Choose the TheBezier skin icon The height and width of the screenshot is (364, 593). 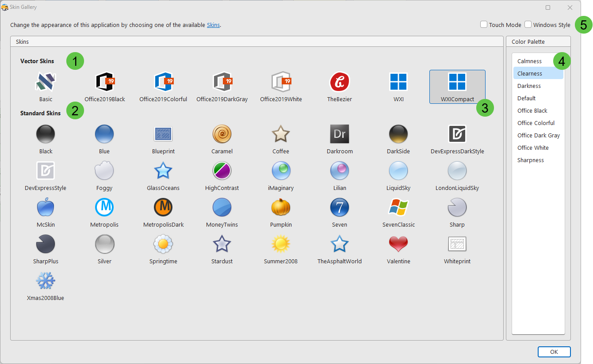(x=340, y=82)
